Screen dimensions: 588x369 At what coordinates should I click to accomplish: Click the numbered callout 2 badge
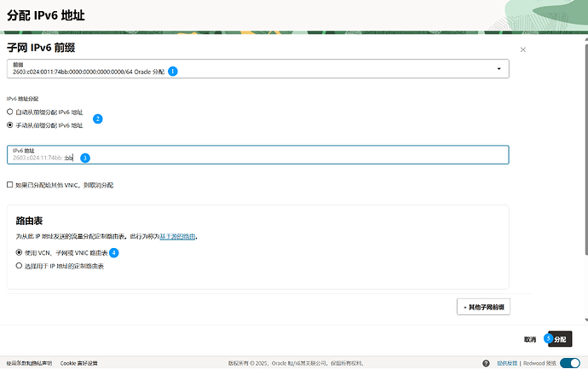(x=97, y=118)
